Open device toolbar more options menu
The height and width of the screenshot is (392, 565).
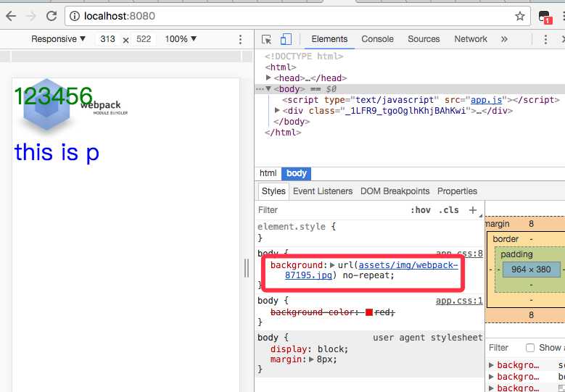click(x=240, y=39)
